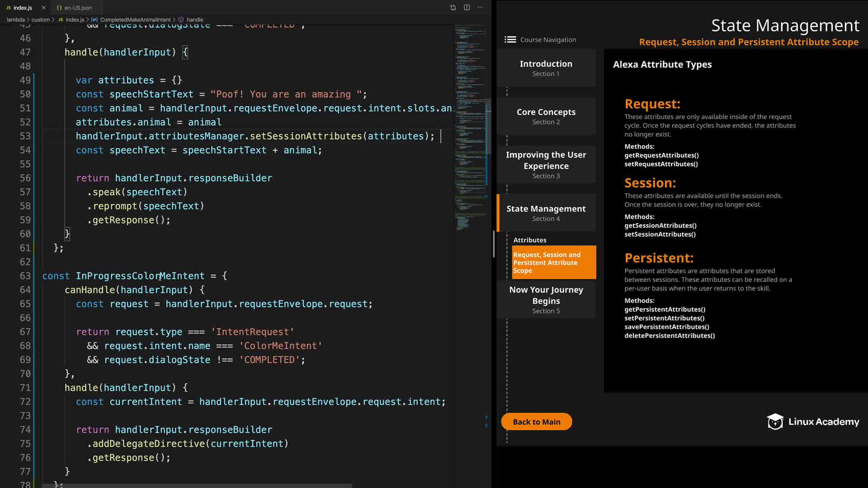Image resolution: width=868 pixels, height=488 pixels.
Task: Click the Linux Academy logo icon
Action: tap(775, 422)
